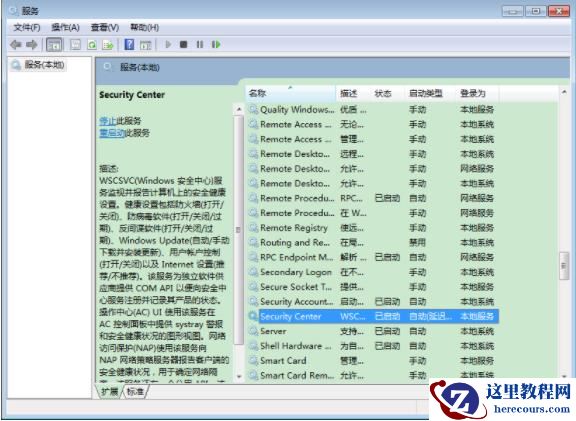Select the Quality Windows... service row
This screenshot has width=576, height=421.
click(x=373, y=109)
